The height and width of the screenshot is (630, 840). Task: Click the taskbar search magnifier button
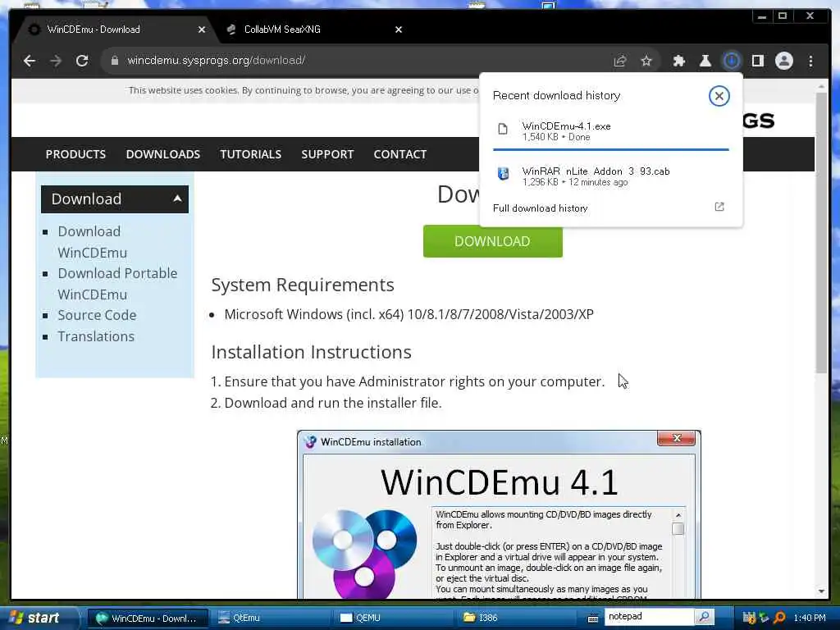coord(705,617)
